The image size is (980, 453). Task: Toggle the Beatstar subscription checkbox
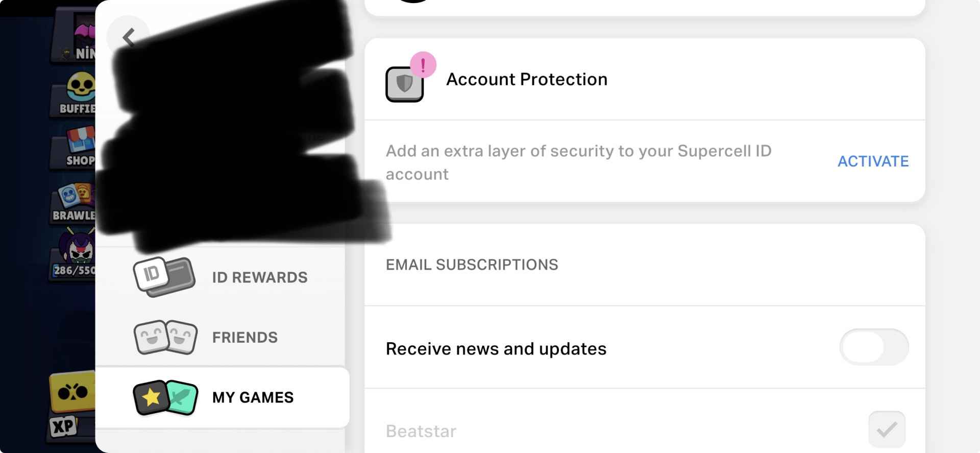[x=887, y=429]
